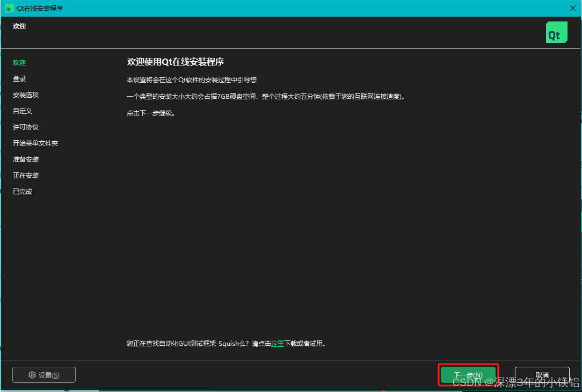Select 已完成 step in sidebar
This screenshot has height=392, width=582.
point(22,192)
